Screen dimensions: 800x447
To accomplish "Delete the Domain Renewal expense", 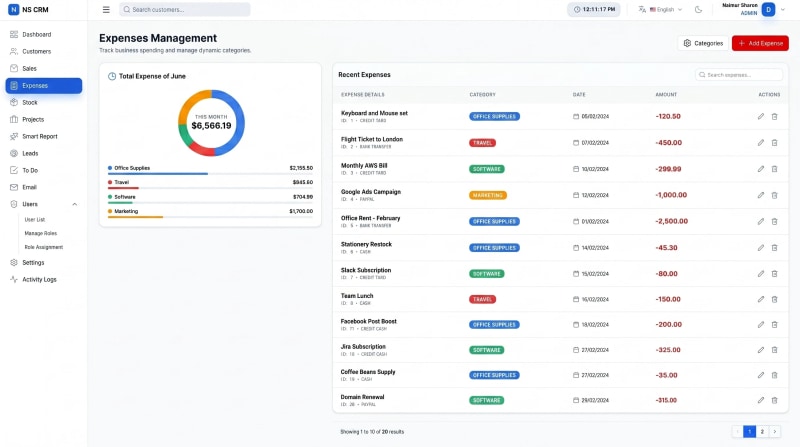I will pos(774,400).
